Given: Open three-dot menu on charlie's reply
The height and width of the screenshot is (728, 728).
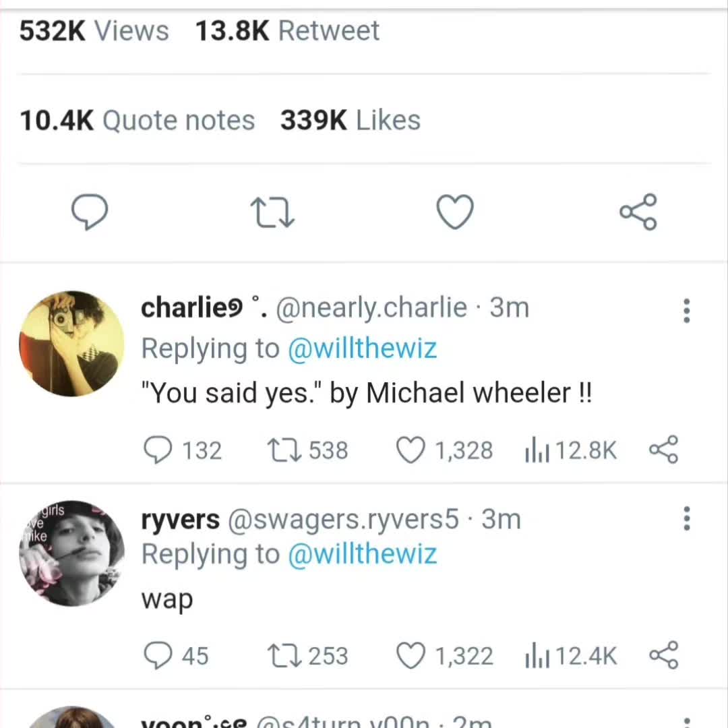Looking at the screenshot, I should tap(687, 311).
